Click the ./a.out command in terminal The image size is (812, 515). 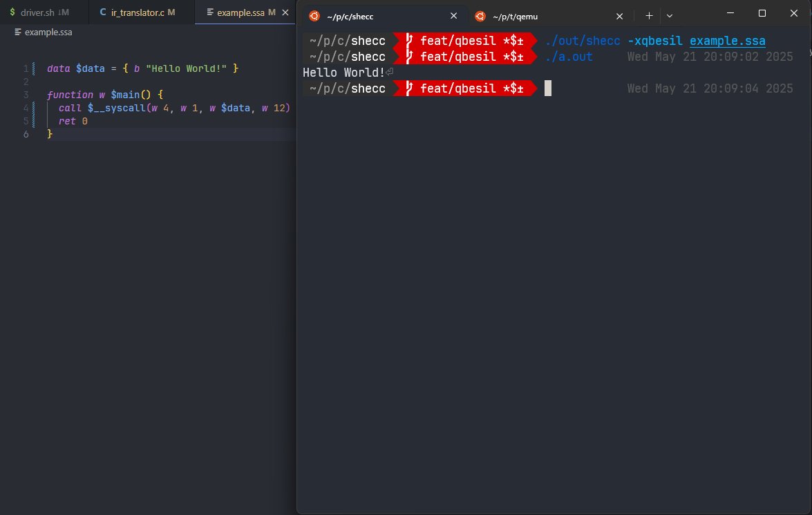569,57
